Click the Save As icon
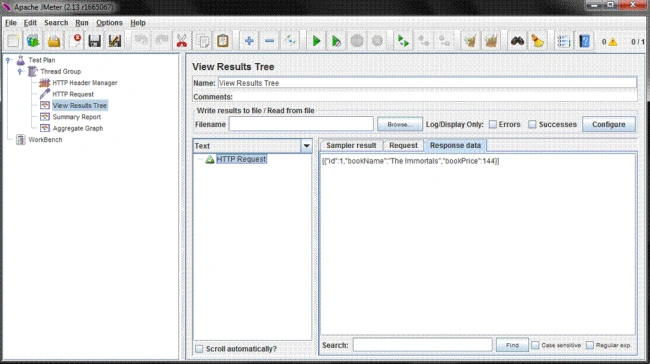 115,41
